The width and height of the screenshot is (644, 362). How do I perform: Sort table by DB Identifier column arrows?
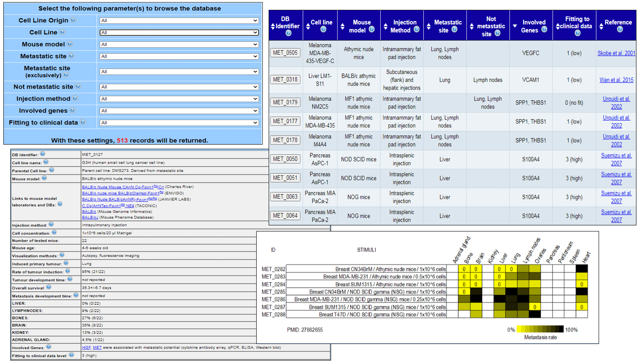pos(273,26)
